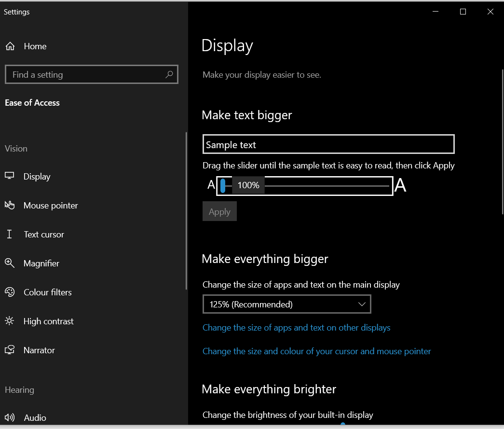
Task: Click the search magnifier in Find a setting
Action: click(x=169, y=74)
